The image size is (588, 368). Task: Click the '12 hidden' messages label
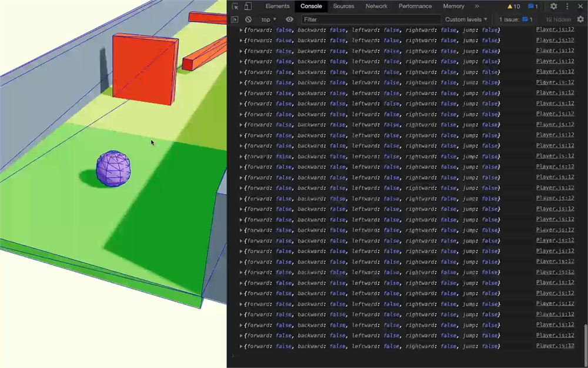[x=559, y=19]
